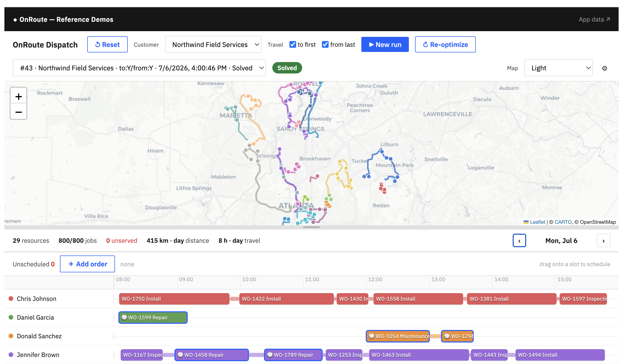
Task: Click '415 km · day distance' stat
Action: [178, 241]
